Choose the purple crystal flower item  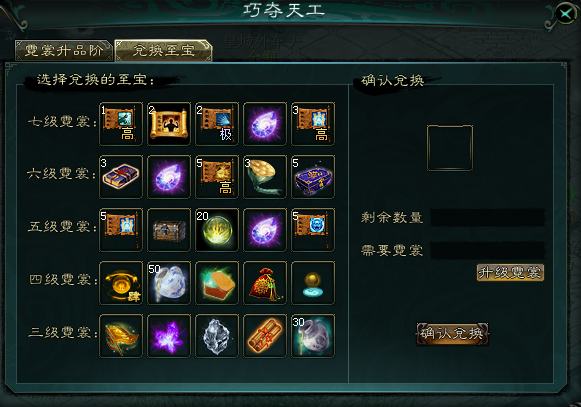tap(169, 336)
